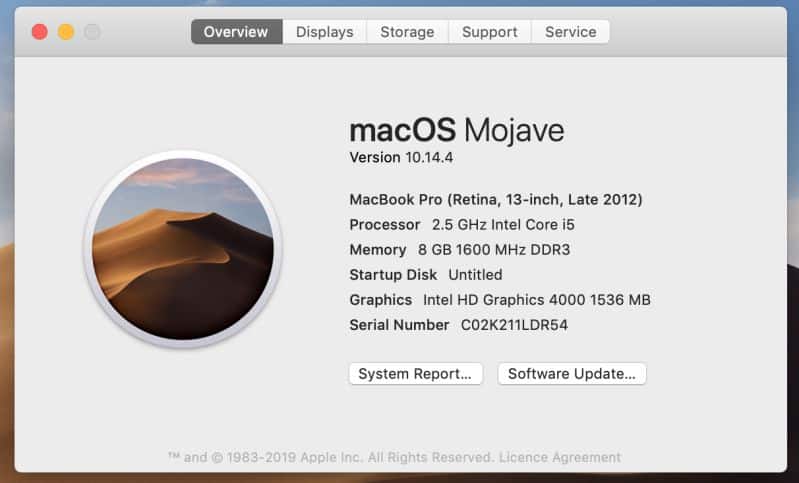Click the Startup Disk label
This screenshot has height=483, width=799.
(x=393, y=275)
